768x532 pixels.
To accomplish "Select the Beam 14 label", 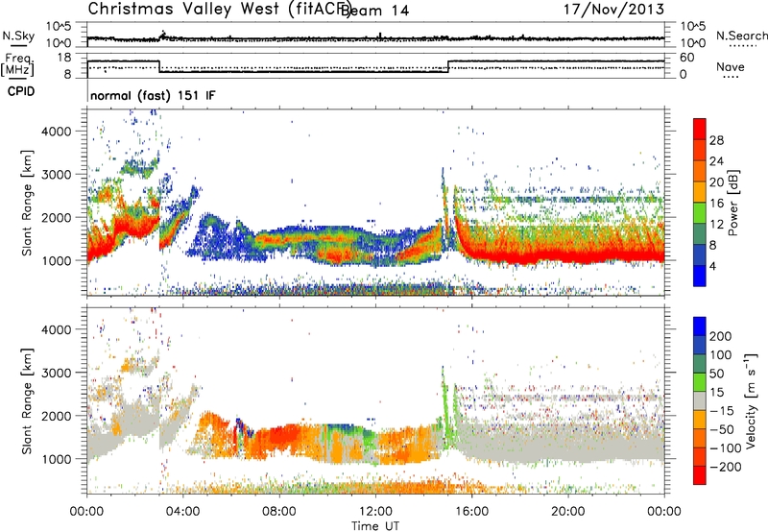I will point(374,11).
